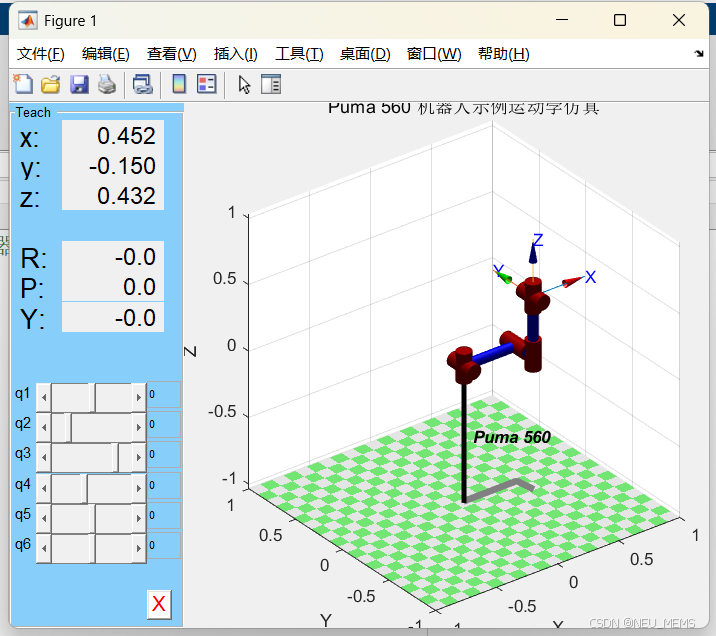Click the q2 slider left arrow
The image size is (716, 636).
[x=44, y=427]
